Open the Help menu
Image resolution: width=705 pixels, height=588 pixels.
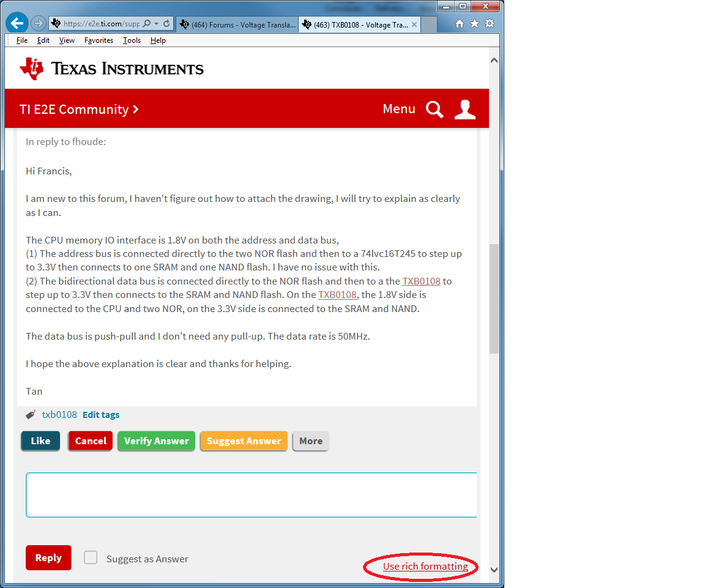tap(158, 40)
